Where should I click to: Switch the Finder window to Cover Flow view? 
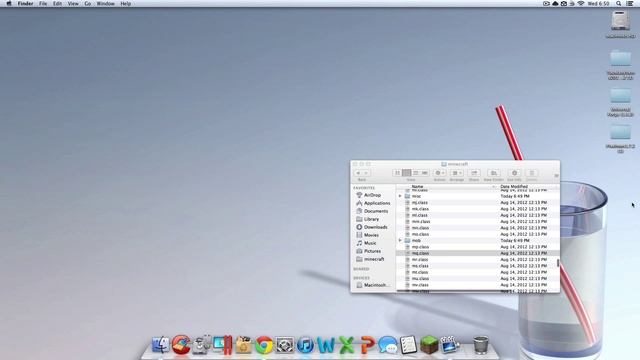(425, 173)
